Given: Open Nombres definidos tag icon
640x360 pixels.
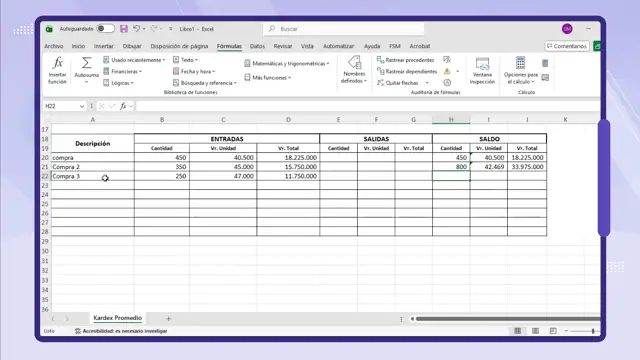Looking at the screenshot, I should click(354, 63).
